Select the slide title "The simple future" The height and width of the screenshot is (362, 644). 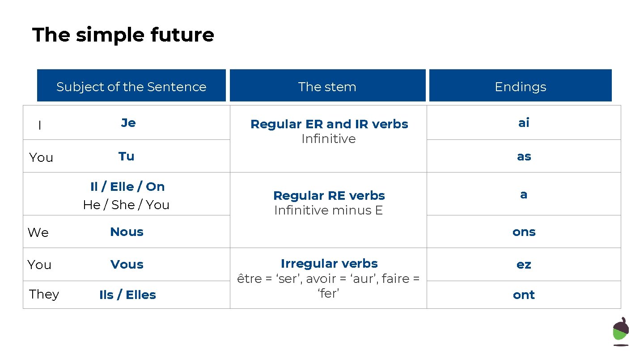pyautogui.click(x=123, y=35)
